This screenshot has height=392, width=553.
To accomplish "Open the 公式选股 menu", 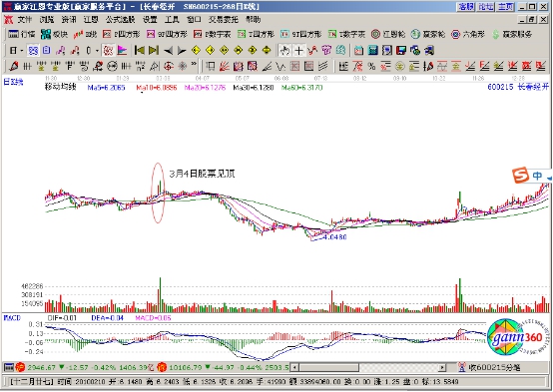I will point(120,19).
